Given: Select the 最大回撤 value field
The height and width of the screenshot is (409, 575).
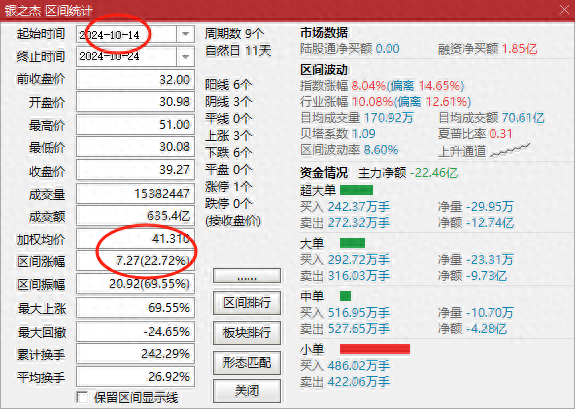Looking at the screenshot, I should click(135, 332).
